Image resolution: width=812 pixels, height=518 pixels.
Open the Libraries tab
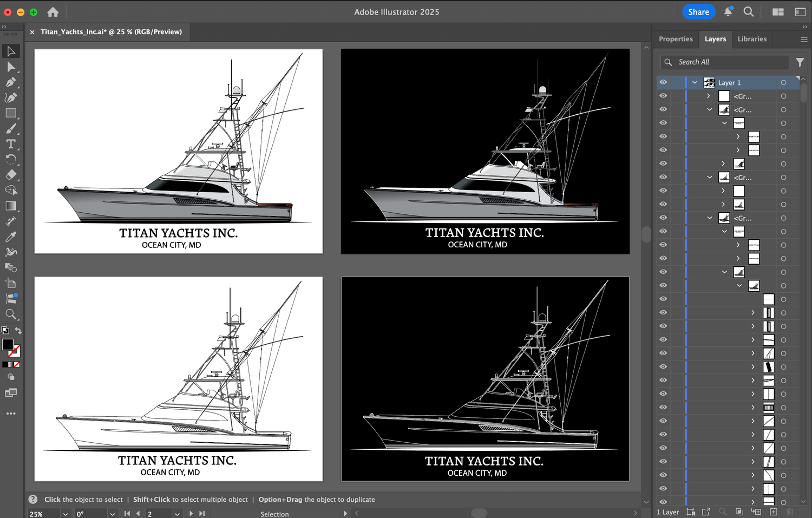tap(752, 39)
